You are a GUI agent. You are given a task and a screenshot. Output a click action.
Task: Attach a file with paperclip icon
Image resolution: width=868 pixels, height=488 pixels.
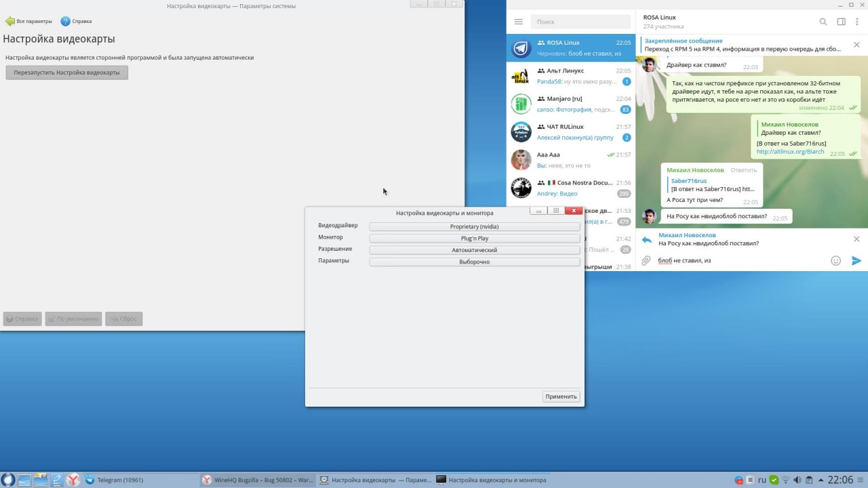(646, 261)
